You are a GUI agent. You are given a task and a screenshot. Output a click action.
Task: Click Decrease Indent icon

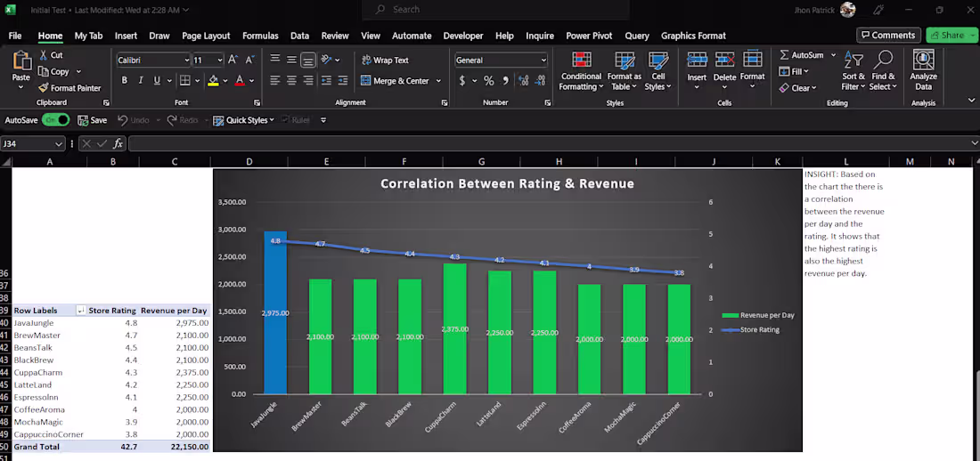tap(325, 81)
